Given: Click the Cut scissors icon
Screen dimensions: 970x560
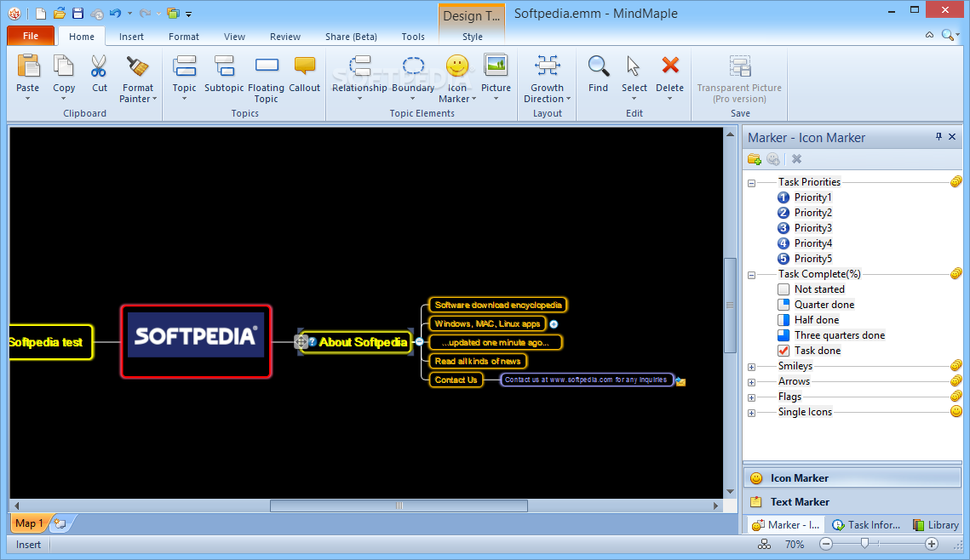Looking at the screenshot, I should pos(99,66).
